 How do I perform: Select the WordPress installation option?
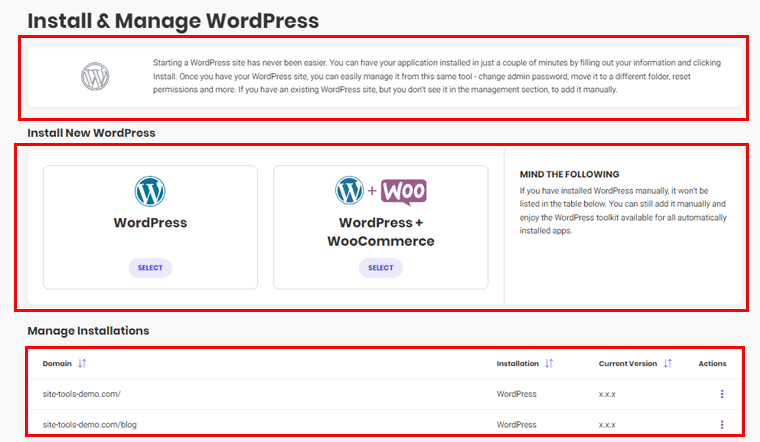[150, 268]
